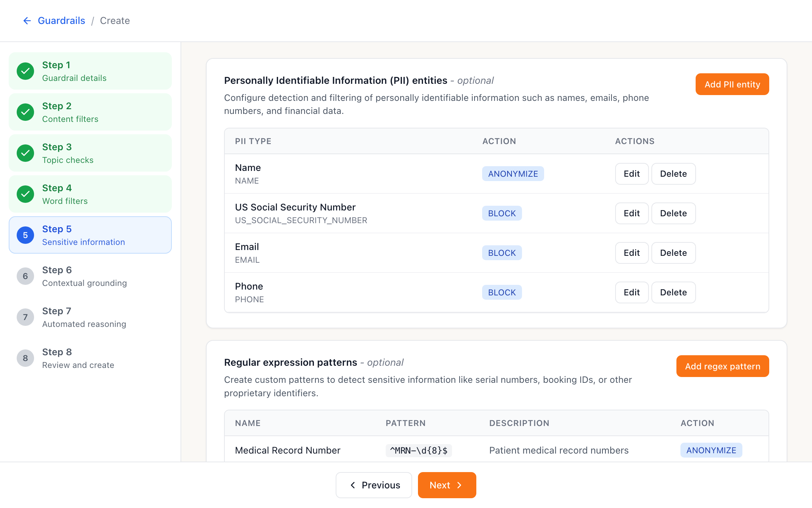Delete the US Social Security Number entity

click(674, 213)
